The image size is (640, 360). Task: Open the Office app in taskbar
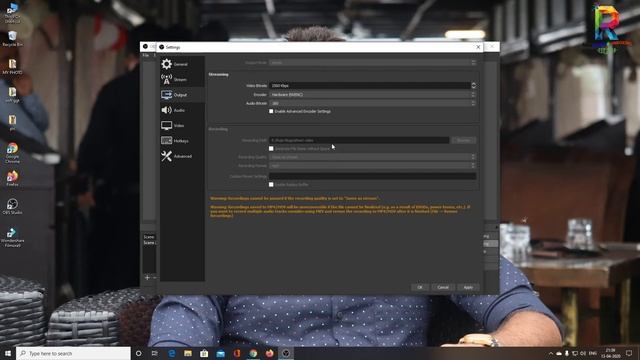pyautogui.click(x=237, y=353)
